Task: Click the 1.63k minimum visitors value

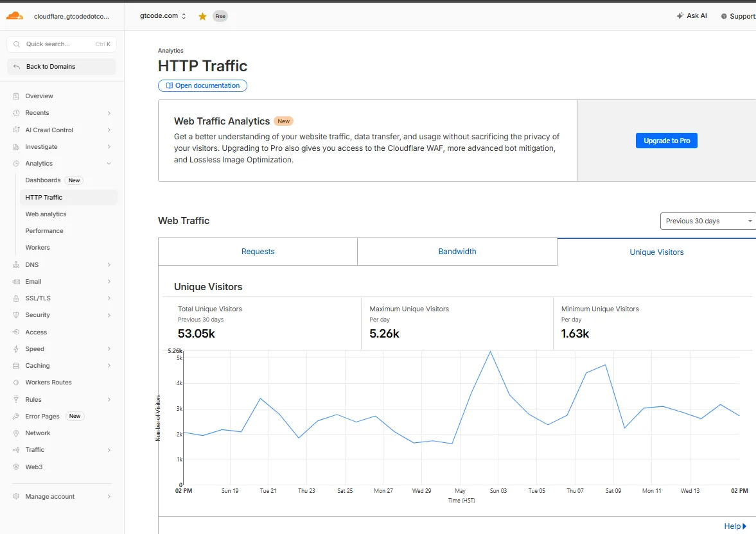Action: coord(576,334)
